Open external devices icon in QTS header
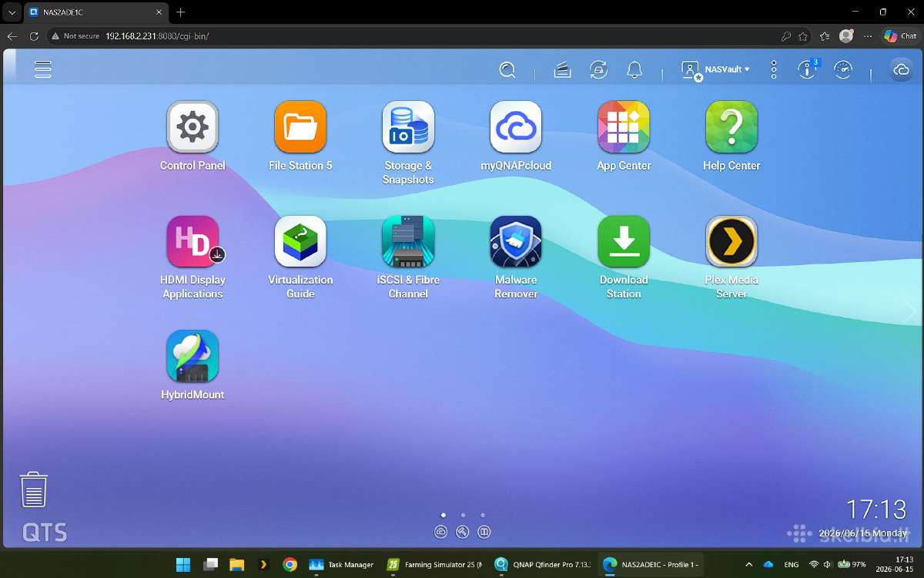The image size is (924, 578). click(x=598, y=70)
